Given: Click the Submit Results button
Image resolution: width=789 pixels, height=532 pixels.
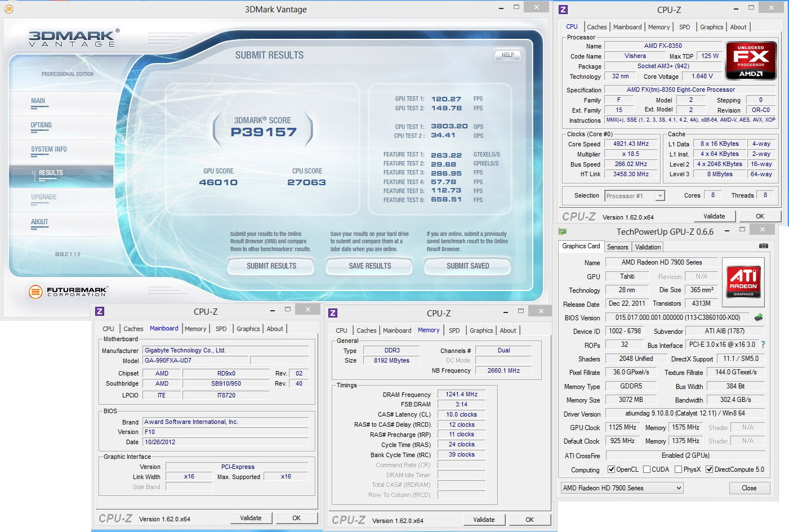Looking at the screenshot, I should tap(271, 266).
